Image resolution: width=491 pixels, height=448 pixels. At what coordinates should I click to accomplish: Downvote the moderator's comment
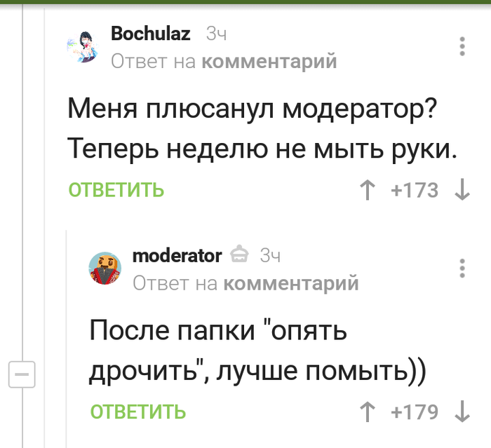tap(462, 412)
